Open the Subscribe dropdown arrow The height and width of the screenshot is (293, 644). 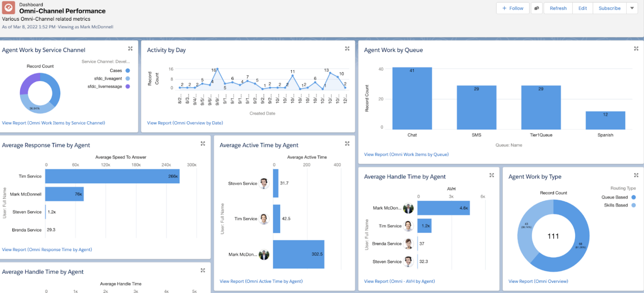coord(633,8)
